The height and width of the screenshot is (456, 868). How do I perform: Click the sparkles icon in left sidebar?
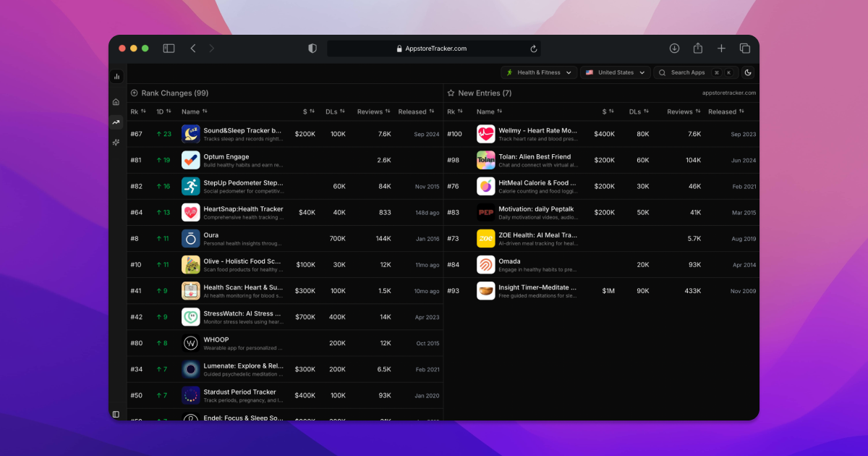[x=116, y=143]
